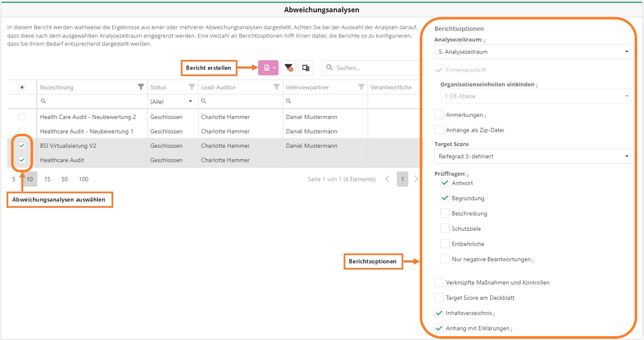
Task: Click the info icon next to Analysezeitraum
Action: [485, 40]
